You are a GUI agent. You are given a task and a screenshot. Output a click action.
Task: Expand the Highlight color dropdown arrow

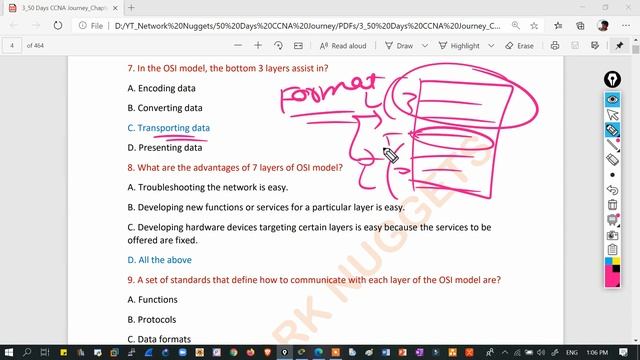(491, 46)
